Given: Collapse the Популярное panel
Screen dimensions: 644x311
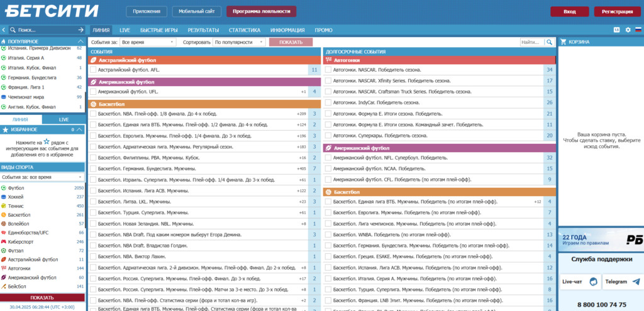Looking at the screenshot, I should click(x=80, y=41).
